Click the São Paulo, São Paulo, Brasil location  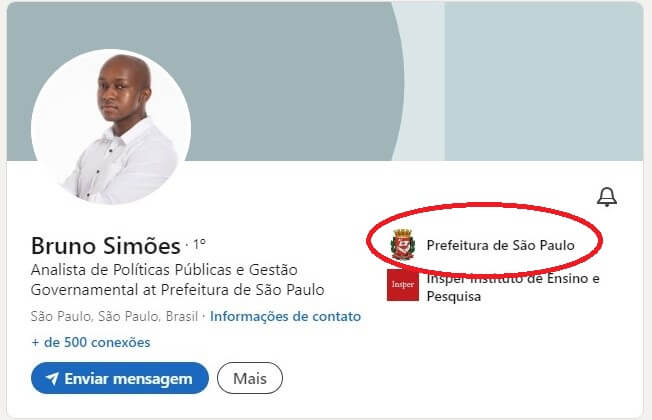click(114, 316)
